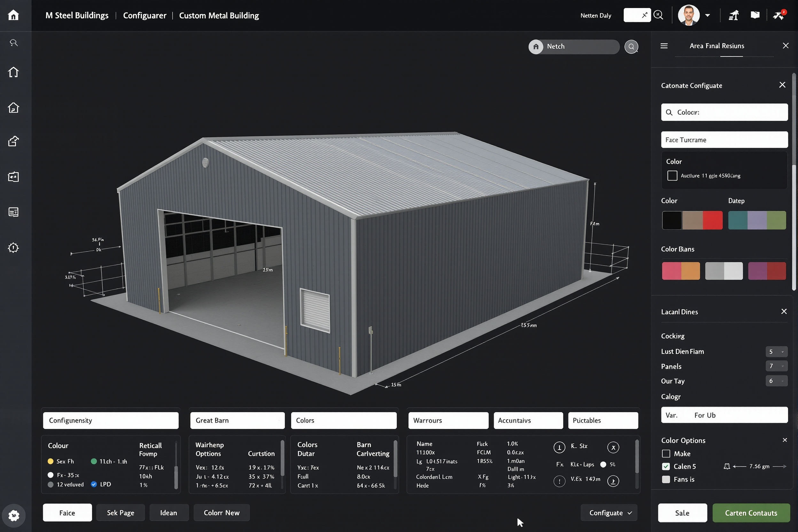The height and width of the screenshot is (532, 798).
Task: Check the Fans is option
Action: coord(666,480)
